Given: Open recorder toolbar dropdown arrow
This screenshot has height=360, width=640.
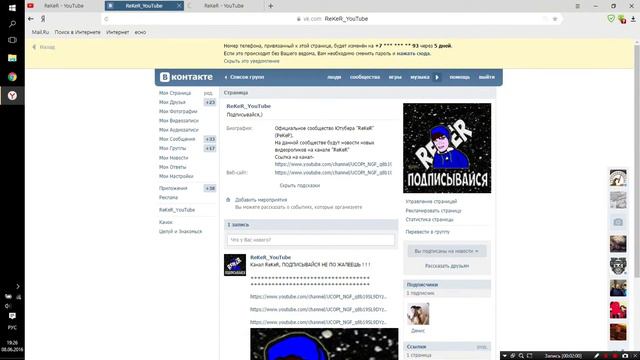Looking at the screenshot, I should (505, 356).
